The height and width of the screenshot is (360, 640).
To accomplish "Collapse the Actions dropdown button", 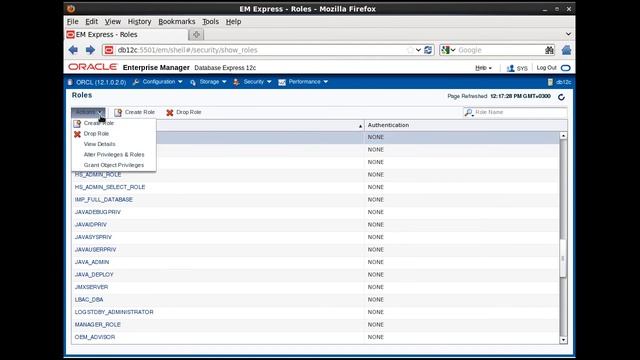I will [x=88, y=112].
